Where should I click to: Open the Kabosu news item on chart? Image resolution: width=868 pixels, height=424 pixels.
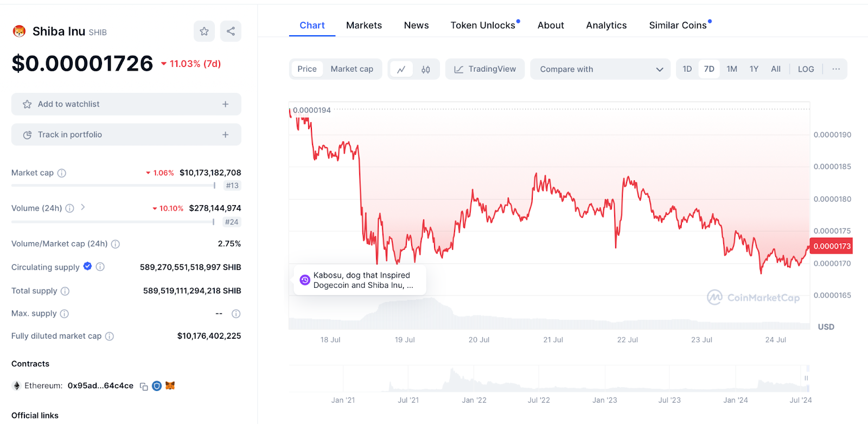[x=360, y=280]
